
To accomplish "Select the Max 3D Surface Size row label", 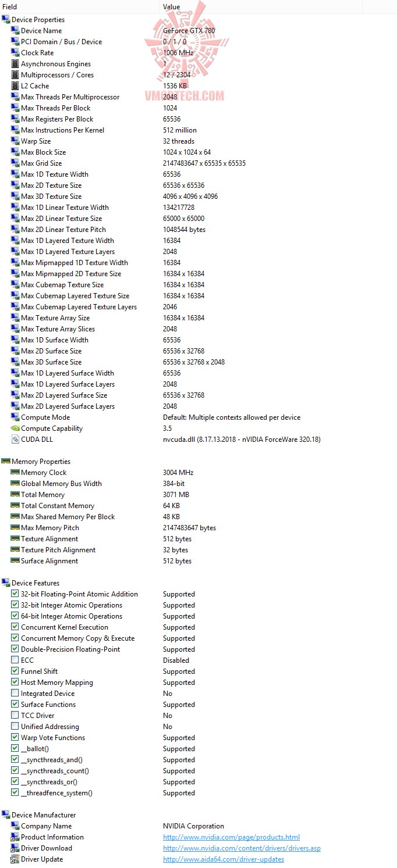I will (x=51, y=362).
